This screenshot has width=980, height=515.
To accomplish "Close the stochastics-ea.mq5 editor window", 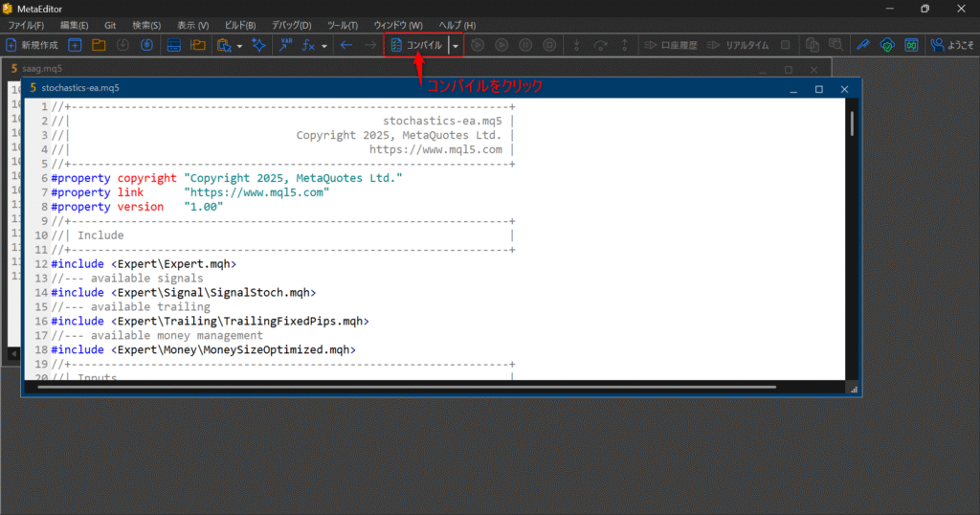I will (844, 89).
